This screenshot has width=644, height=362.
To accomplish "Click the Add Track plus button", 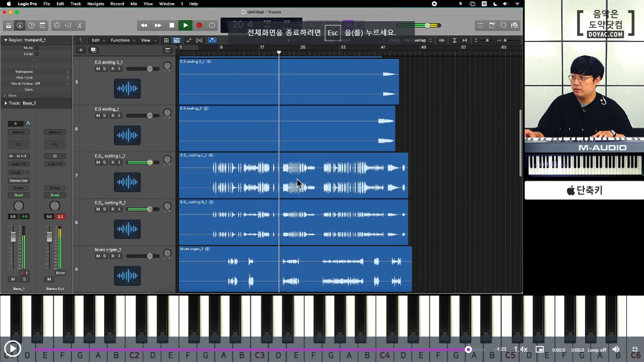I will tap(81, 50).
